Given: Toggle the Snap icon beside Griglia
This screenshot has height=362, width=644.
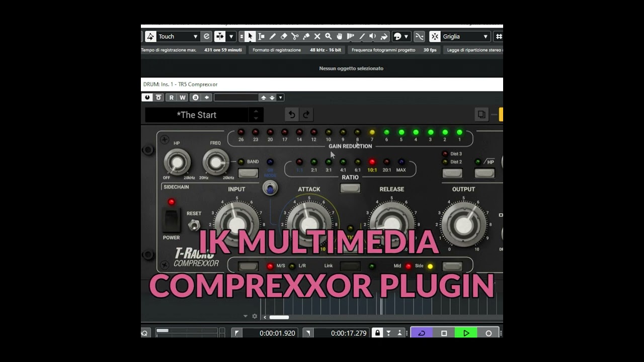Looking at the screenshot, I should [435, 36].
